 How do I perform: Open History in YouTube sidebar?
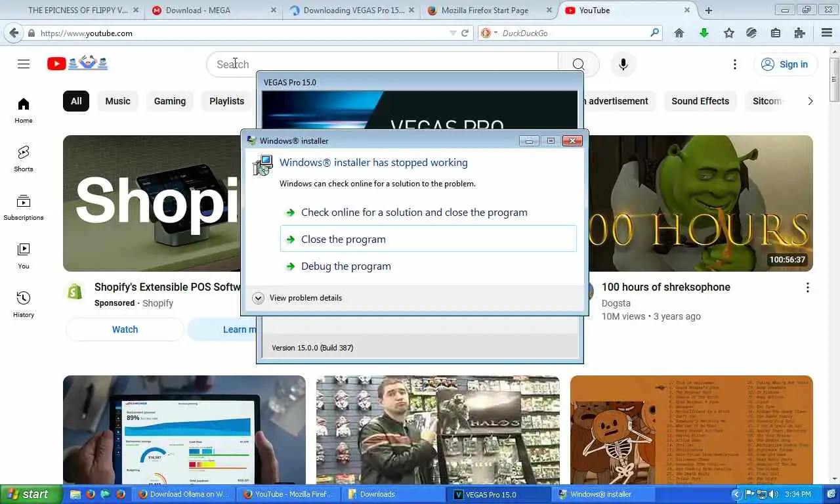pos(24,304)
